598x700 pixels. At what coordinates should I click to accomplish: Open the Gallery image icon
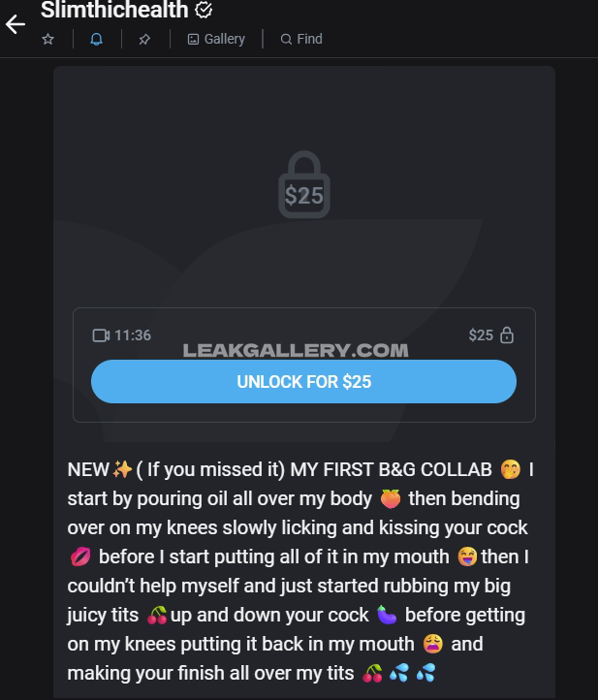(193, 40)
